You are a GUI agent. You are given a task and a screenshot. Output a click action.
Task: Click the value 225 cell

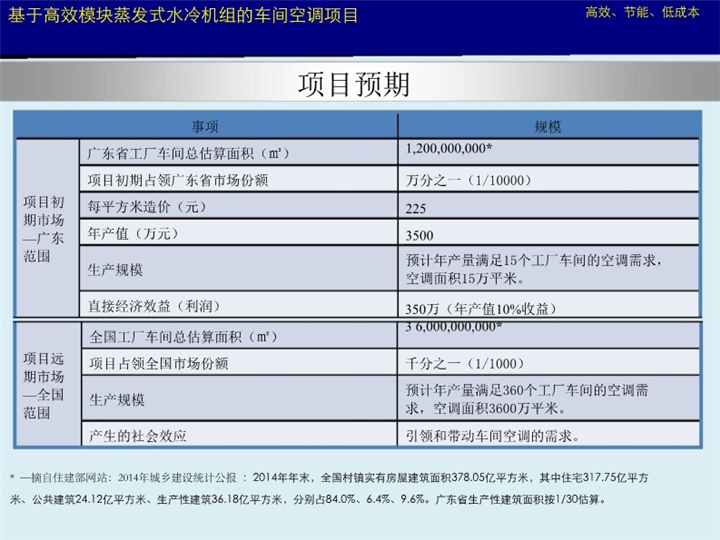pyautogui.click(x=417, y=209)
